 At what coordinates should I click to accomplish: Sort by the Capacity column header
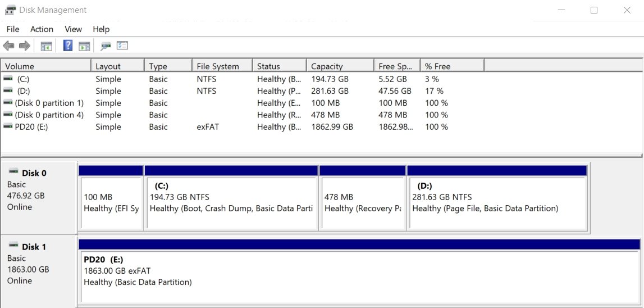(340, 66)
